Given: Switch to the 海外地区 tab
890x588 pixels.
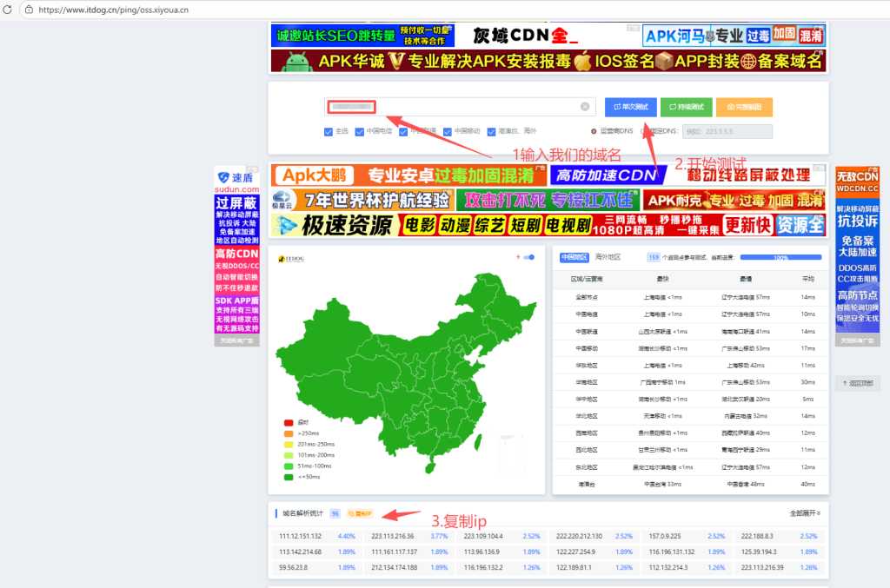Looking at the screenshot, I should [608, 257].
